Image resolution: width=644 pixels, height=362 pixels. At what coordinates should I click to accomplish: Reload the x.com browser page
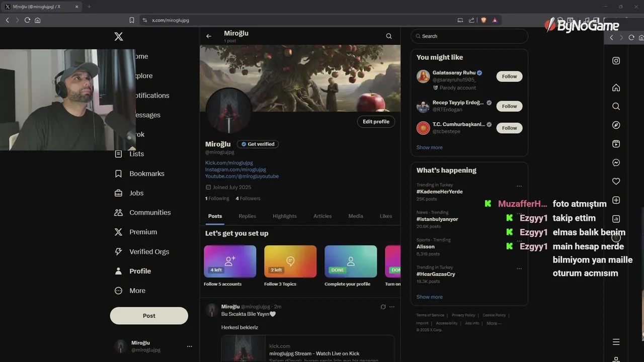(x=27, y=20)
